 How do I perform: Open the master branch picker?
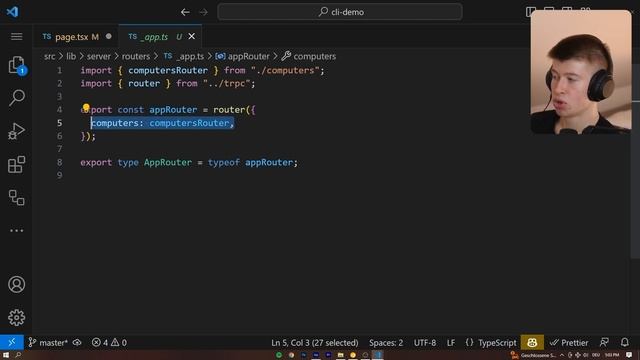(x=48, y=342)
